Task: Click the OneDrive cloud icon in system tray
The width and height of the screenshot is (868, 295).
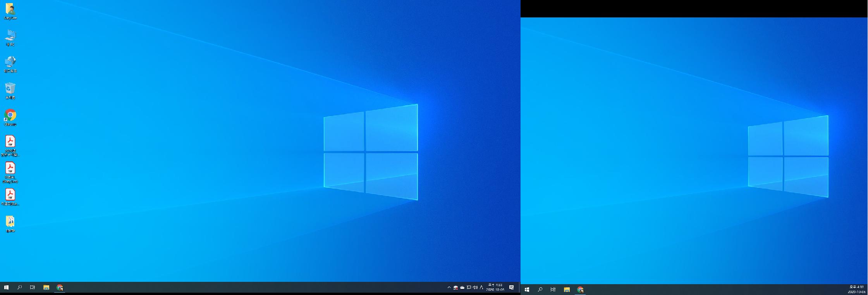Action: (462, 287)
